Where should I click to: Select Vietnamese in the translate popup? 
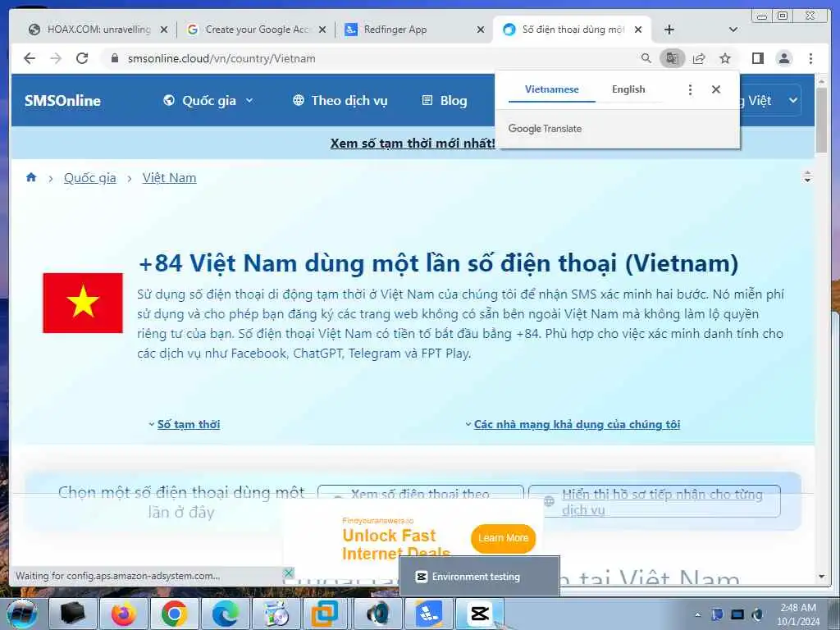552,89
